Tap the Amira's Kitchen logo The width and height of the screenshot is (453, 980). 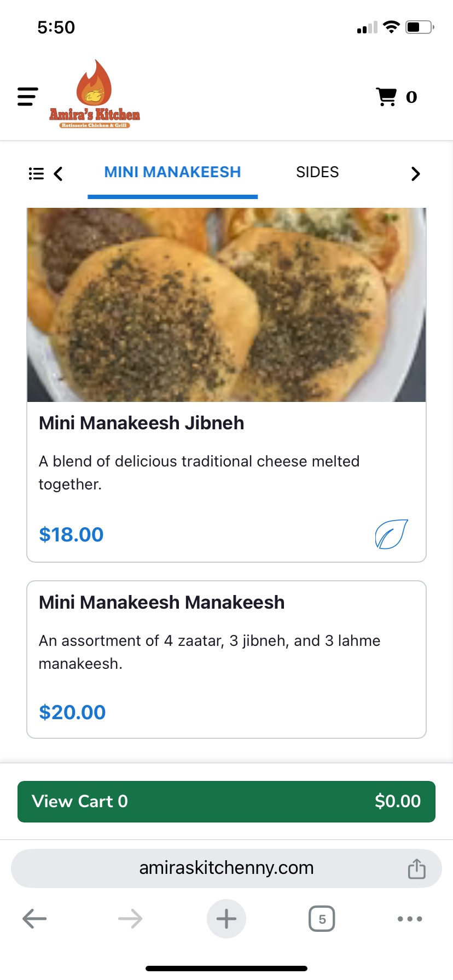pos(95,95)
